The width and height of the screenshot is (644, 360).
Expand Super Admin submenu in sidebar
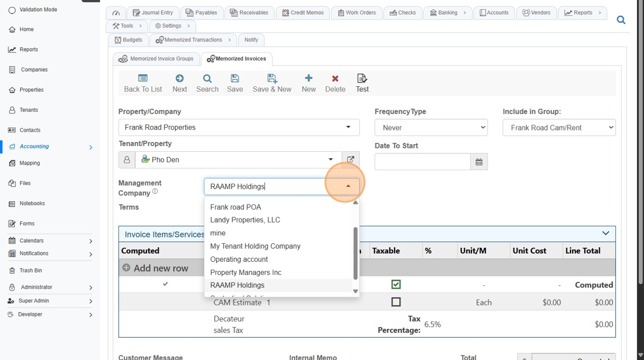pyautogui.click(x=91, y=301)
